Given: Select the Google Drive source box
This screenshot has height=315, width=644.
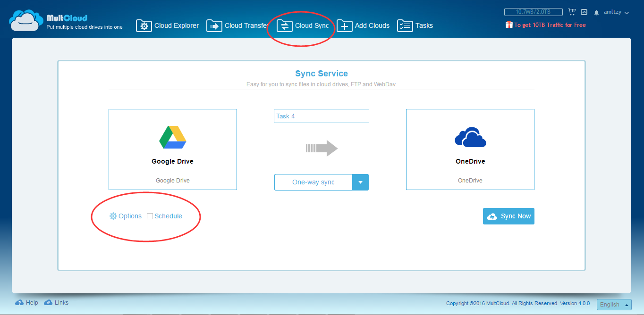Looking at the screenshot, I should (x=172, y=149).
